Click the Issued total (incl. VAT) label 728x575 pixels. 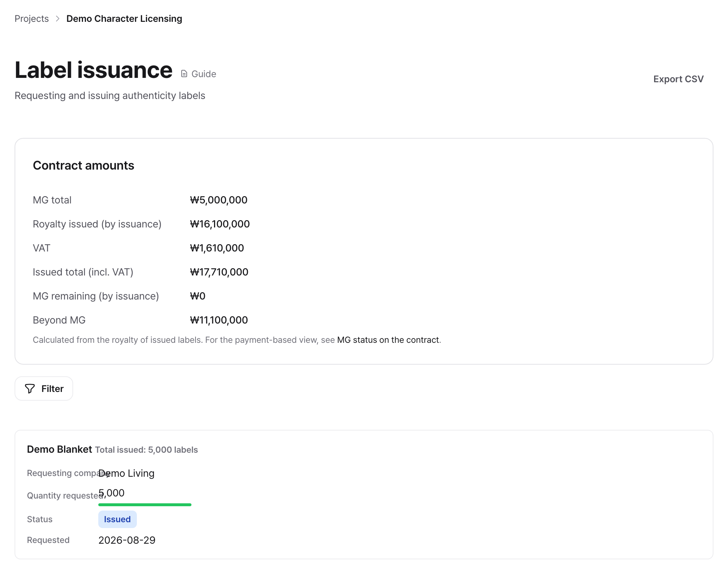click(x=83, y=272)
